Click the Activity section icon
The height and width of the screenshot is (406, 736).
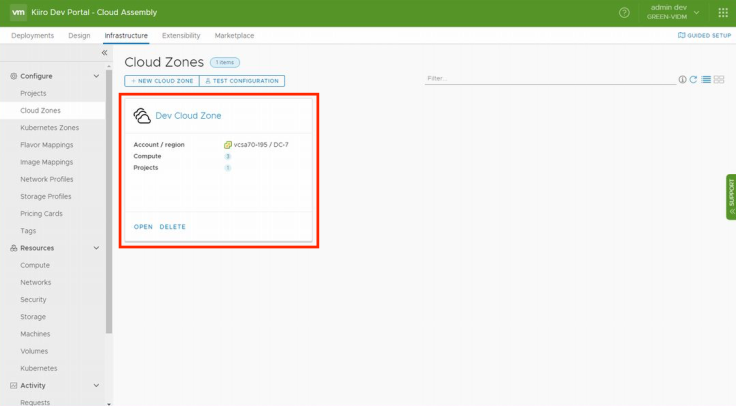pyautogui.click(x=14, y=385)
